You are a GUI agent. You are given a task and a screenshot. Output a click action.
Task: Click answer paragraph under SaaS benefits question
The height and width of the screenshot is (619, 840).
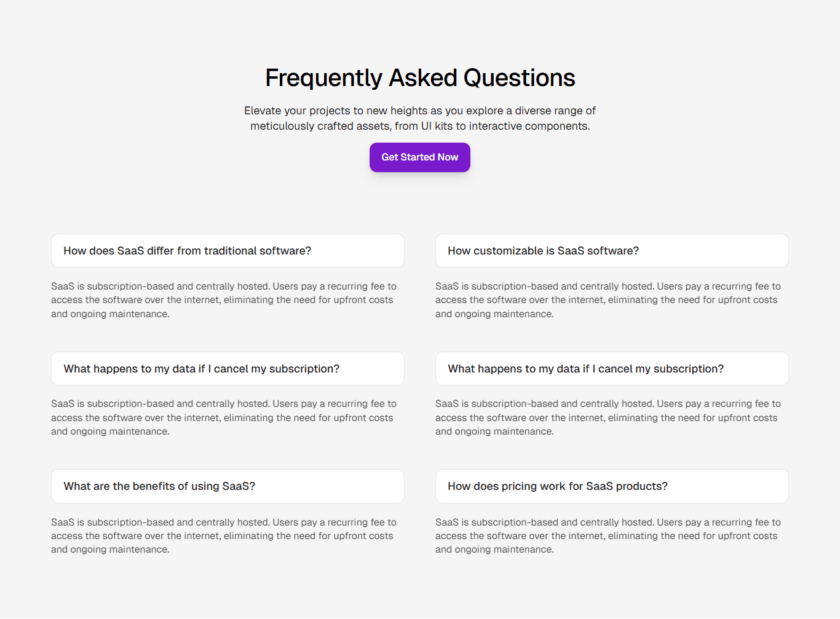[224, 536]
